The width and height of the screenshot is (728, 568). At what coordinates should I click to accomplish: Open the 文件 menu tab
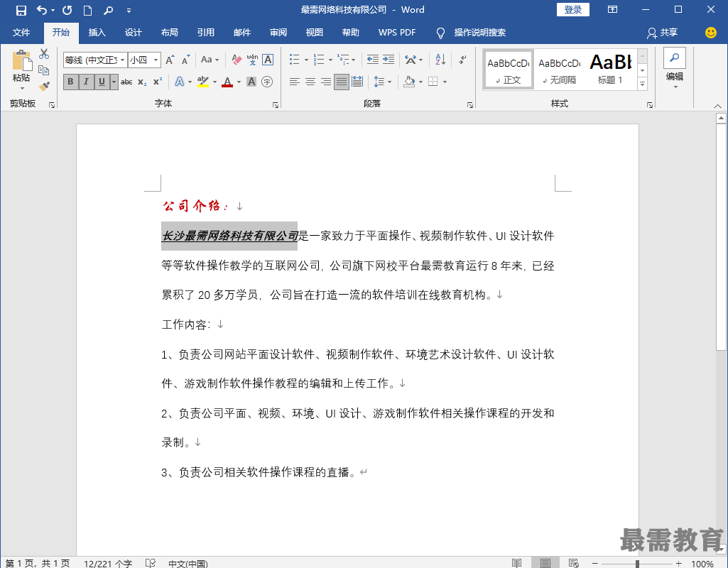(x=21, y=33)
